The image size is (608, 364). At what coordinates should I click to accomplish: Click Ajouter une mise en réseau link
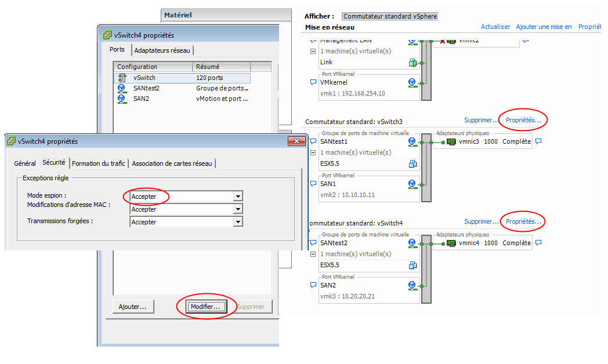[544, 27]
